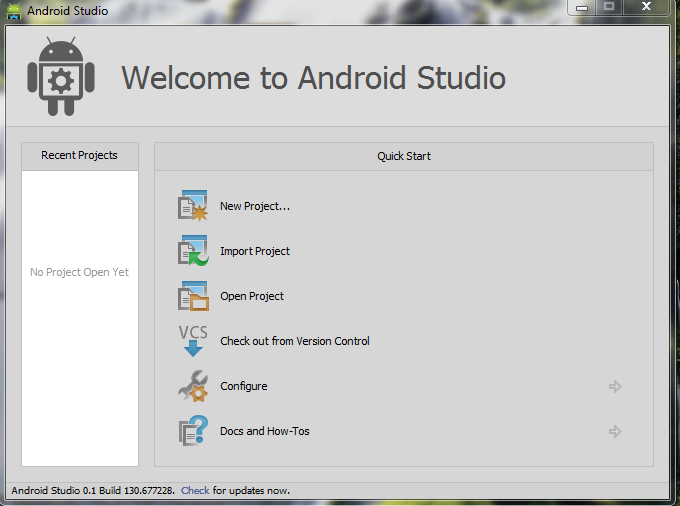Viewport: 680px width, 506px height.
Task: Close the Android Studio window
Action: point(646,7)
